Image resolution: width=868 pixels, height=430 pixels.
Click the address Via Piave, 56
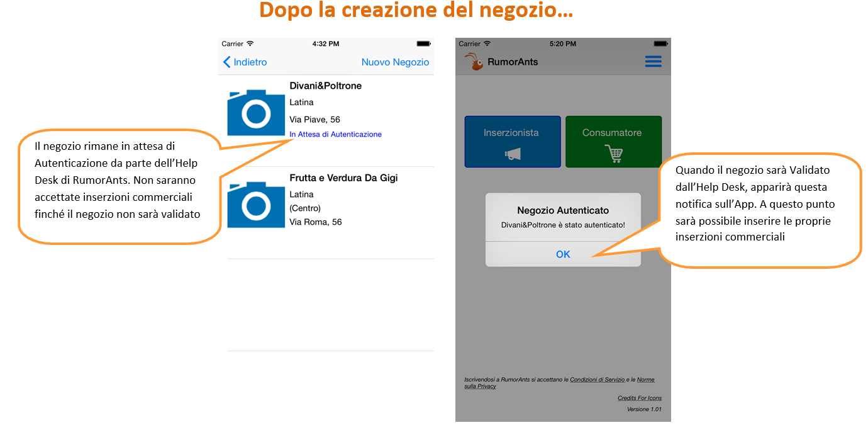click(314, 120)
